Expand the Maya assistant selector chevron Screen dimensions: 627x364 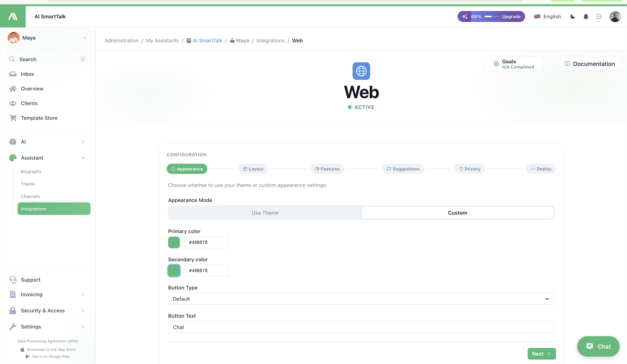pyautogui.click(x=85, y=38)
